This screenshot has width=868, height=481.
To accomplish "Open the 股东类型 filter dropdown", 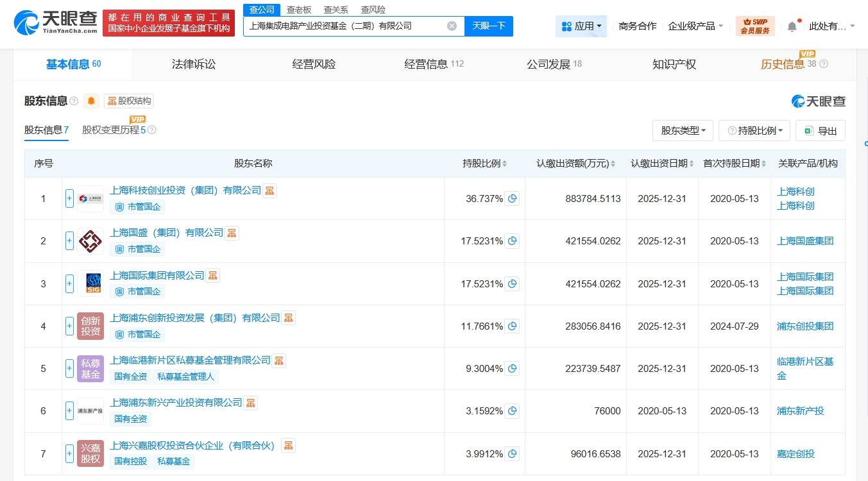I will (683, 131).
